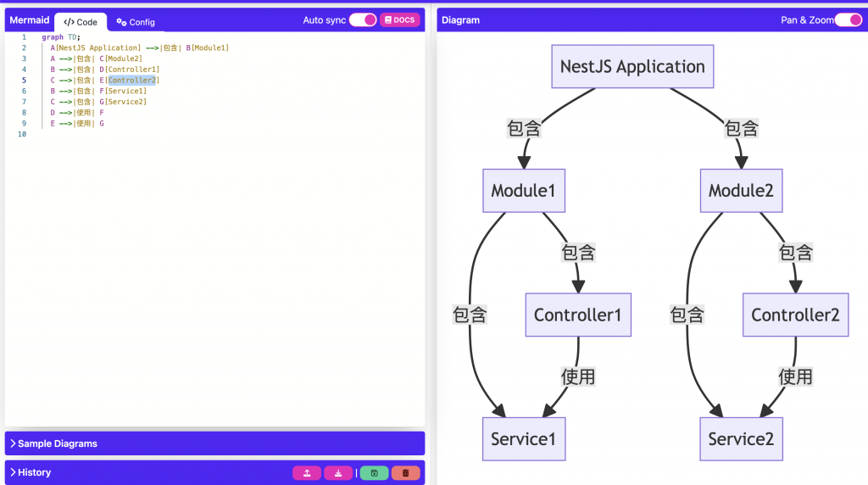Click the Diagram panel title
The height and width of the screenshot is (485, 868).
pos(460,20)
